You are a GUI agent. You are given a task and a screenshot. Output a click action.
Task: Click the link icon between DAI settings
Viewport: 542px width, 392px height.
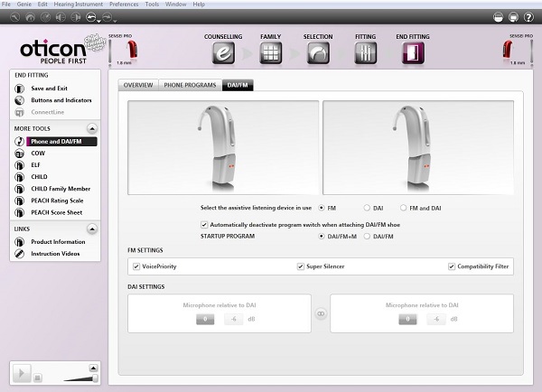coord(320,314)
